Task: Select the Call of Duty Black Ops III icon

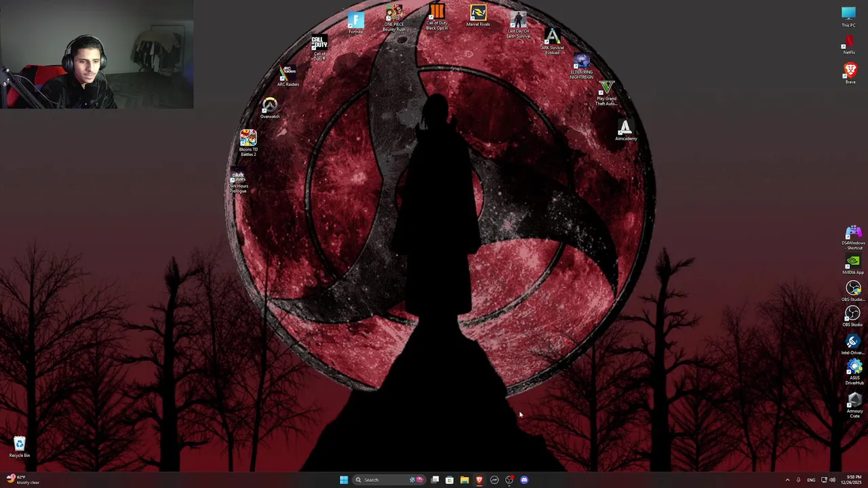Action: tap(437, 17)
